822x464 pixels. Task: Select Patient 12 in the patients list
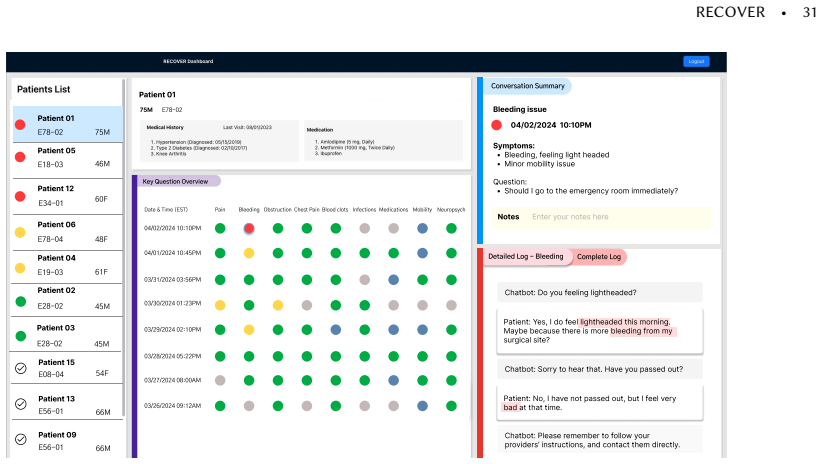(x=67, y=196)
